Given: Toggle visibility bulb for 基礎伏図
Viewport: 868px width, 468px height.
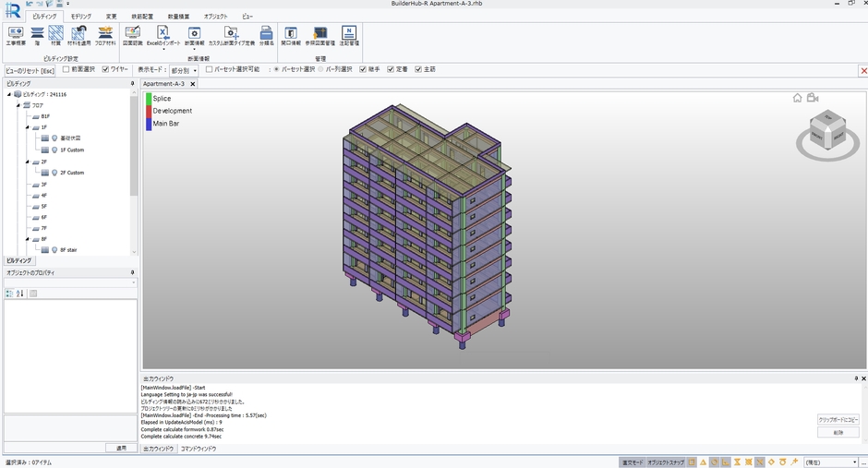Looking at the screenshot, I should [54, 138].
